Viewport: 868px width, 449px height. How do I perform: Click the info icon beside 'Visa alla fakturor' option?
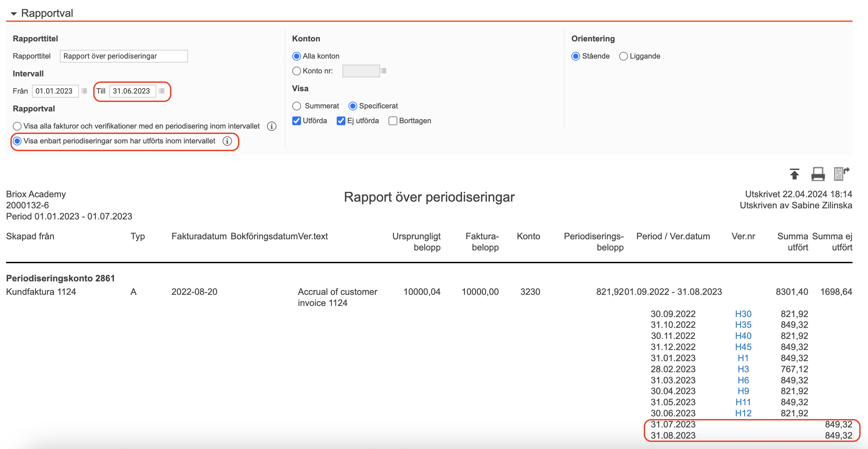(272, 126)
